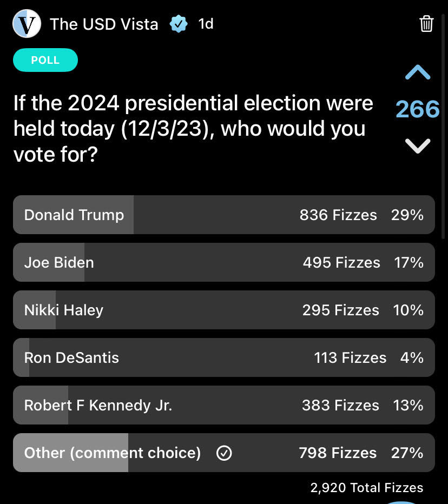Image resolution: width=448 pixels, height=504 pixels.
Task: Choose Ron DeSantis poll option
Action: click(223, 358)
